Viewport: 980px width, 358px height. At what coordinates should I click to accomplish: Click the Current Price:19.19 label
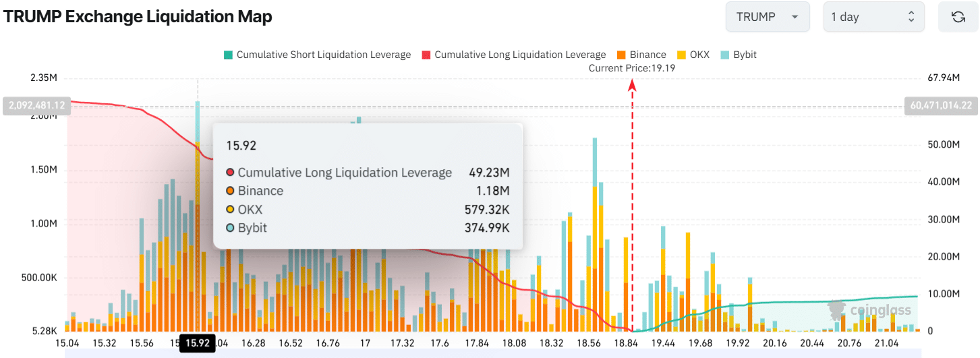pyautogui.click(x=632, y=68)
